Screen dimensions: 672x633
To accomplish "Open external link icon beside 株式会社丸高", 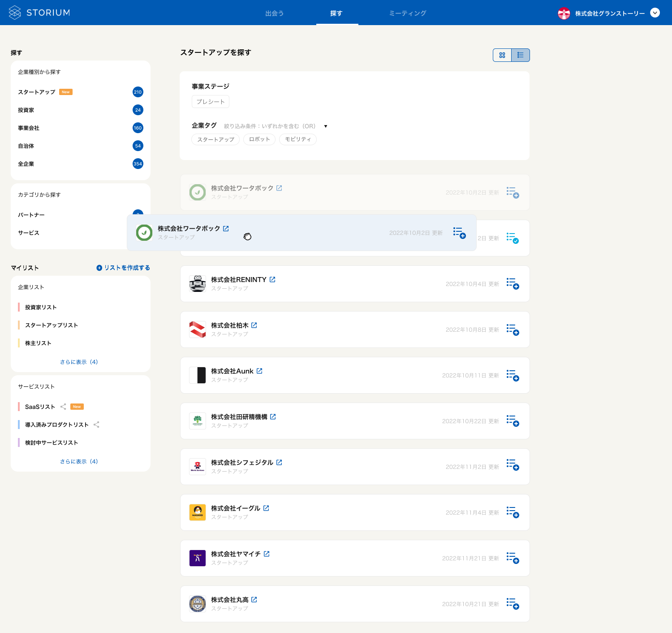I will pyautogui.click(x=254, y=599).
